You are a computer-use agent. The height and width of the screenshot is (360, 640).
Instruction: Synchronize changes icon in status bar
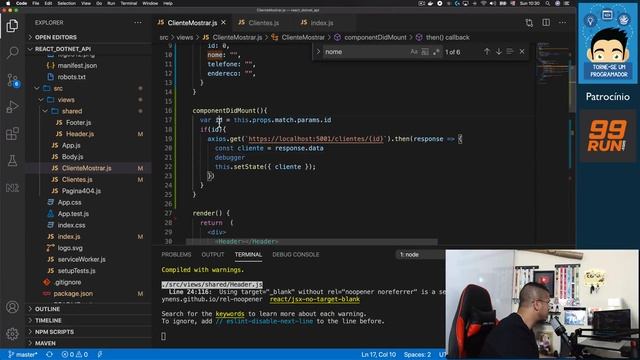[x=49, y=354]
